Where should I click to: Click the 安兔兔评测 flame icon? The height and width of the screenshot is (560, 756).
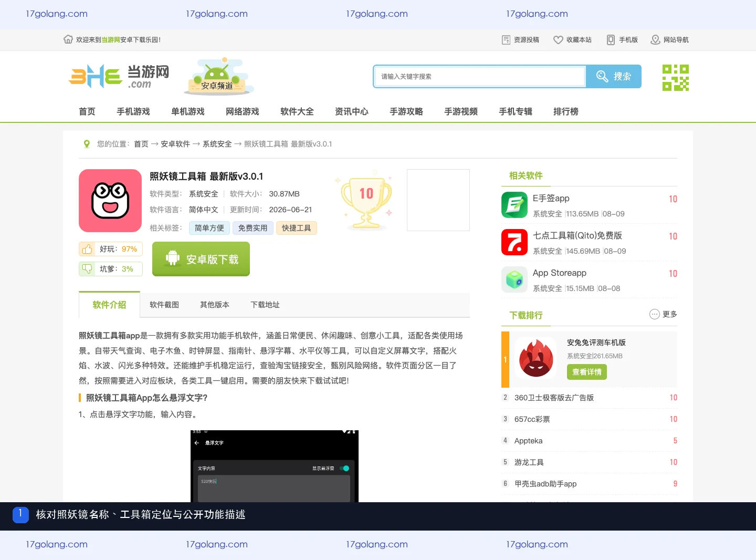point(535,358)
